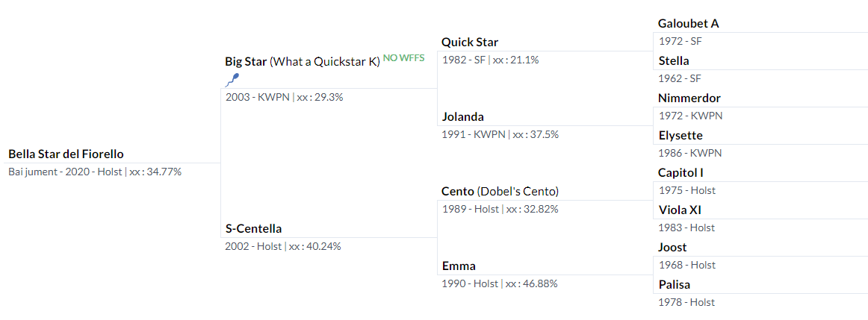Open the Palisa ancestor page
The width and height of the screenshot is (868, 320).
pos(675,285)
